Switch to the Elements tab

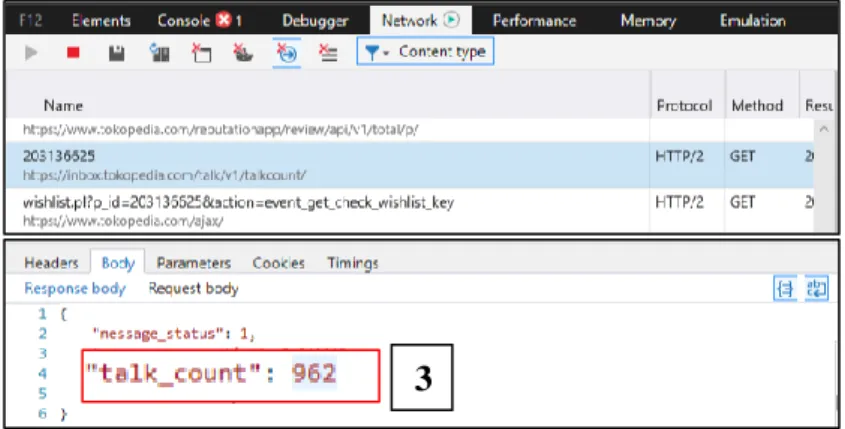pyautogui.click(x=101, y=20)
